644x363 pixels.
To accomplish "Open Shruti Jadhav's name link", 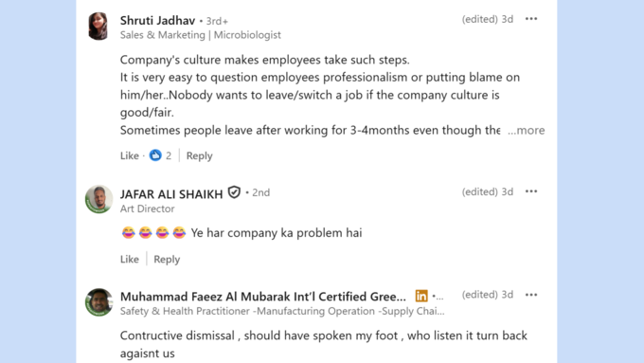I will pos(158,20).
